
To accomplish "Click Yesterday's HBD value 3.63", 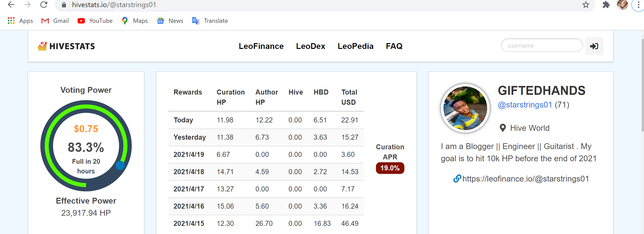I will point(320,137).
